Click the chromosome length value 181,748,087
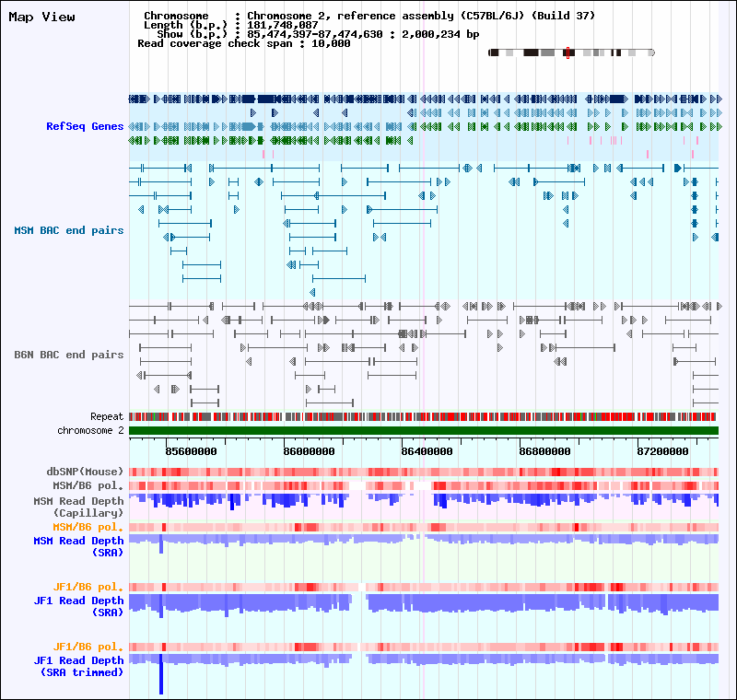 coord(283,25)
